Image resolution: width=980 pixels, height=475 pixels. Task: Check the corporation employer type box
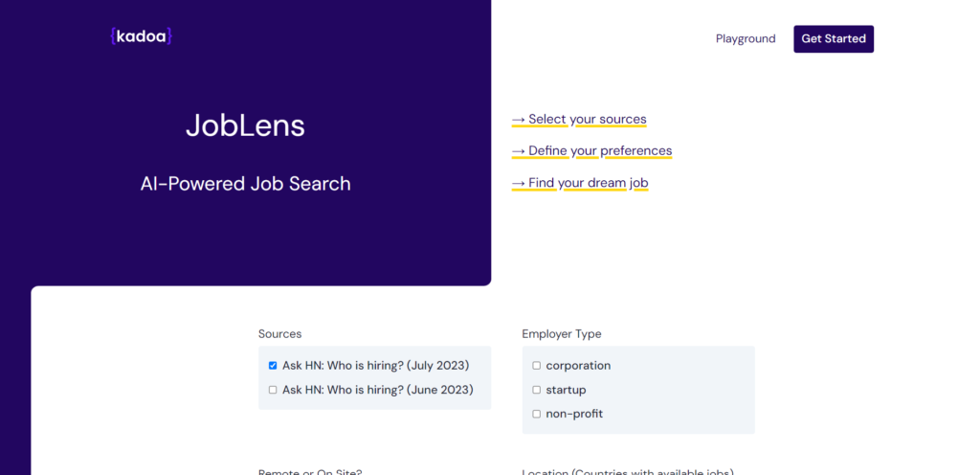(x=537, y=366)
